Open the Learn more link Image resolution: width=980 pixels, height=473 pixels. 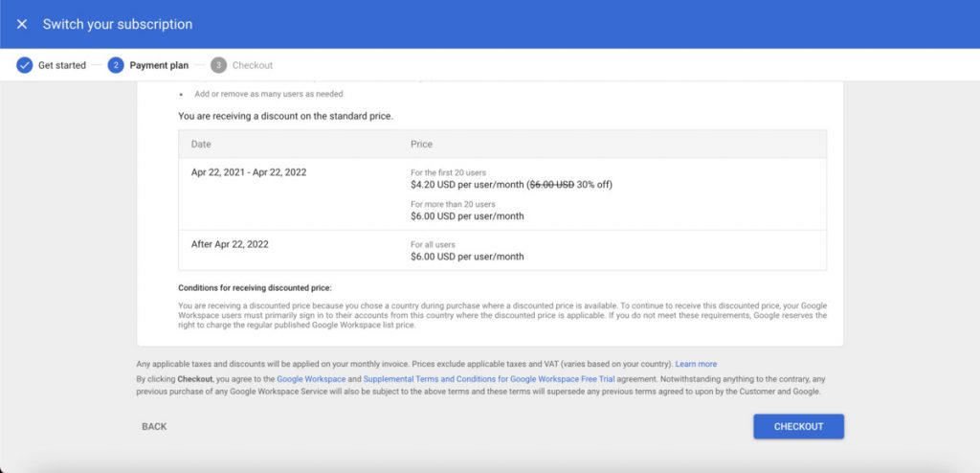(697, 364)
